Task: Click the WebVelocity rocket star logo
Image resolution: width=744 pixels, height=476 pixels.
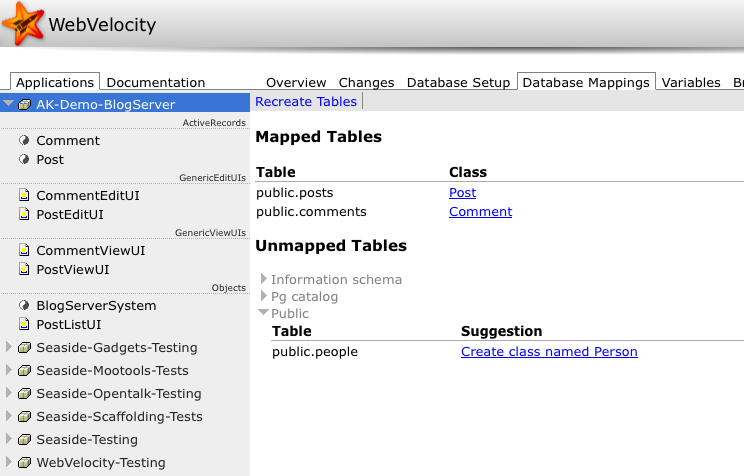Action: pyautogui.click(x=22, y=23)
